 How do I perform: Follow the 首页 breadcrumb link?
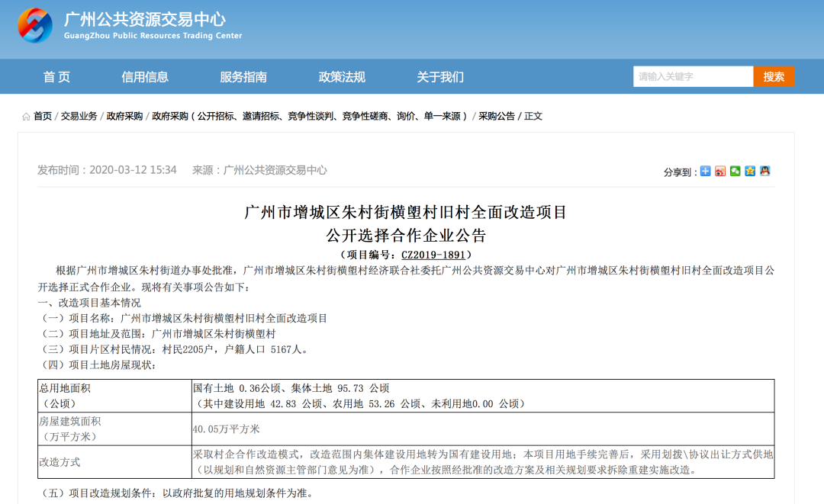[x=43, y=116]
